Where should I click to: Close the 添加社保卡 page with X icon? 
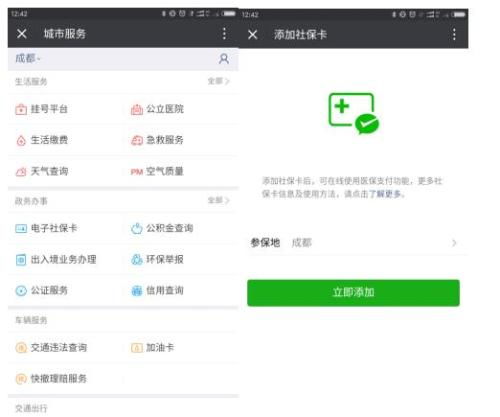pos(253,34)
